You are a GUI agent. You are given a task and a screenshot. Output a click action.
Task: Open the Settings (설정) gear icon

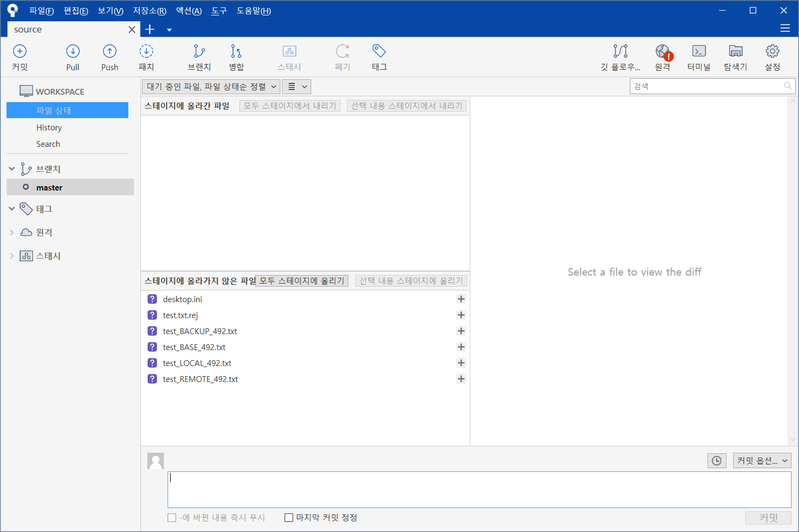click(x=772, y=57)
